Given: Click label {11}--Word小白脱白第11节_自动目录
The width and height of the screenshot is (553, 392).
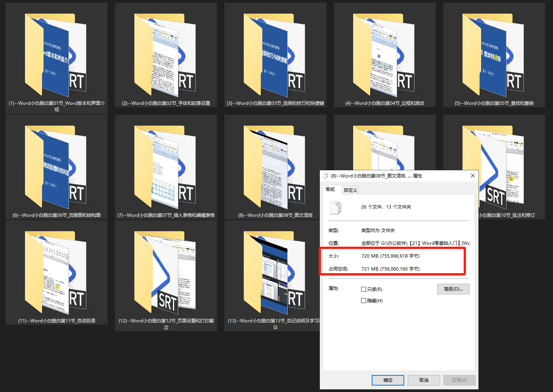Looking at the screenshot, I should pos(57,320).
